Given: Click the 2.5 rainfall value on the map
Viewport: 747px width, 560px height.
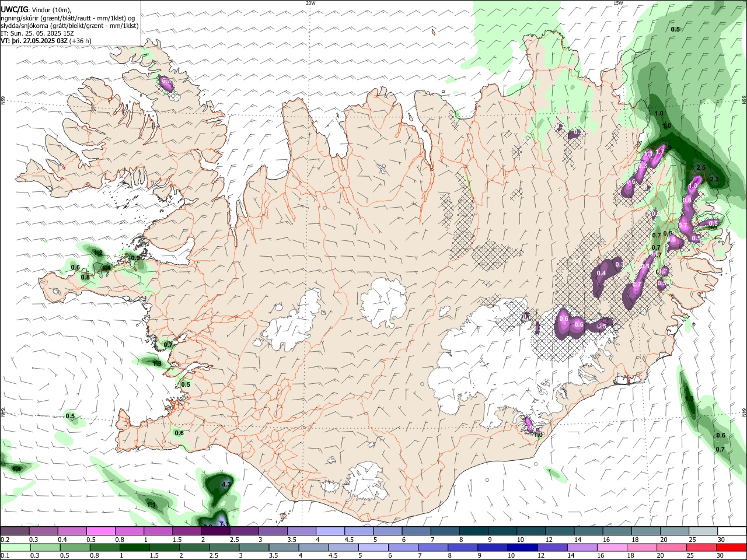Looking at the screenshot, I should click(x=701, y=168).
